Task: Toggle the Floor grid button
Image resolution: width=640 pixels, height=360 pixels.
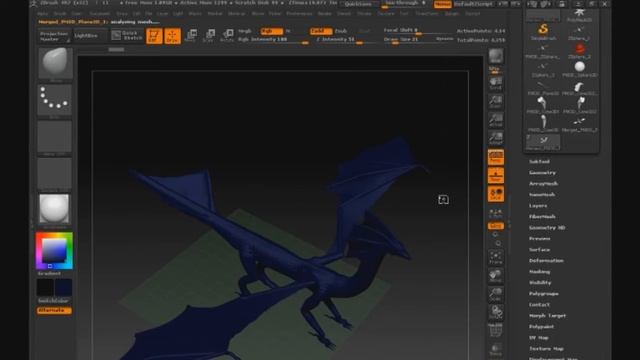Action: pos(496,176)
